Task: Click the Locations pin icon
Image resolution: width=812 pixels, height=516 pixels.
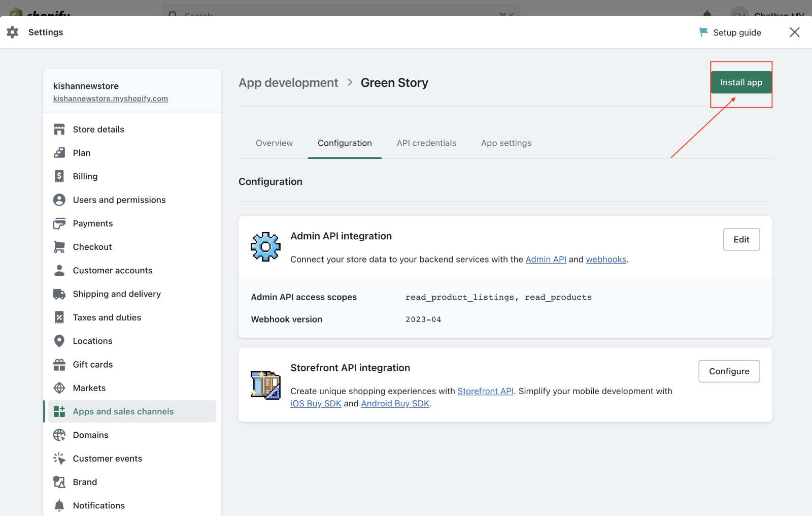Action: pyautogui.click(x=59, y=341)
